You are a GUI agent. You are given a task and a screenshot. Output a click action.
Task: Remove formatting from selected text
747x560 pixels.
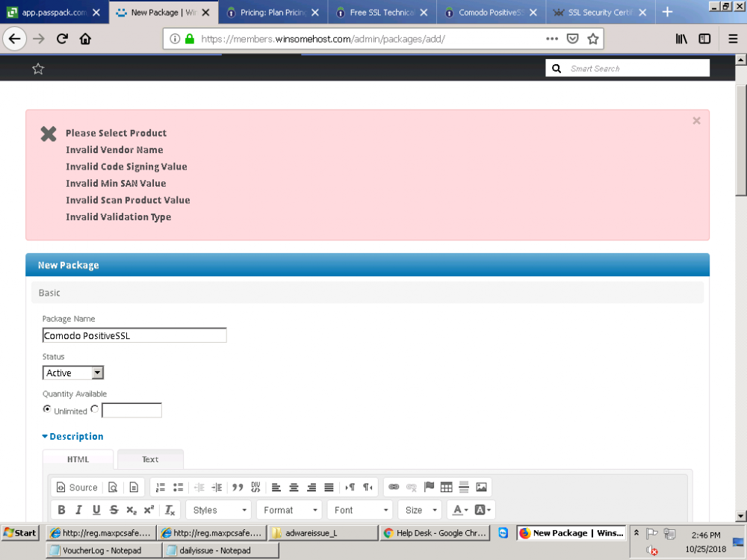click(x=170, y=510)
